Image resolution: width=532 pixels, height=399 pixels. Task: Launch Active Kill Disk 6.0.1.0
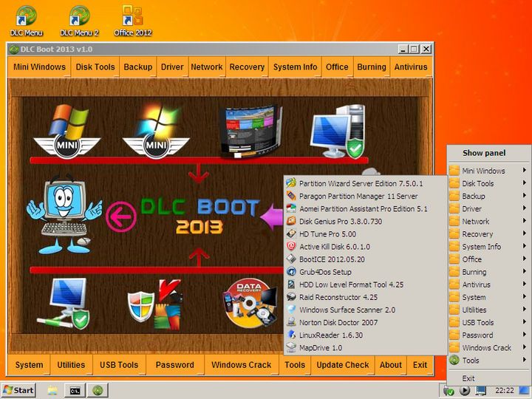[x=365, y=247]
